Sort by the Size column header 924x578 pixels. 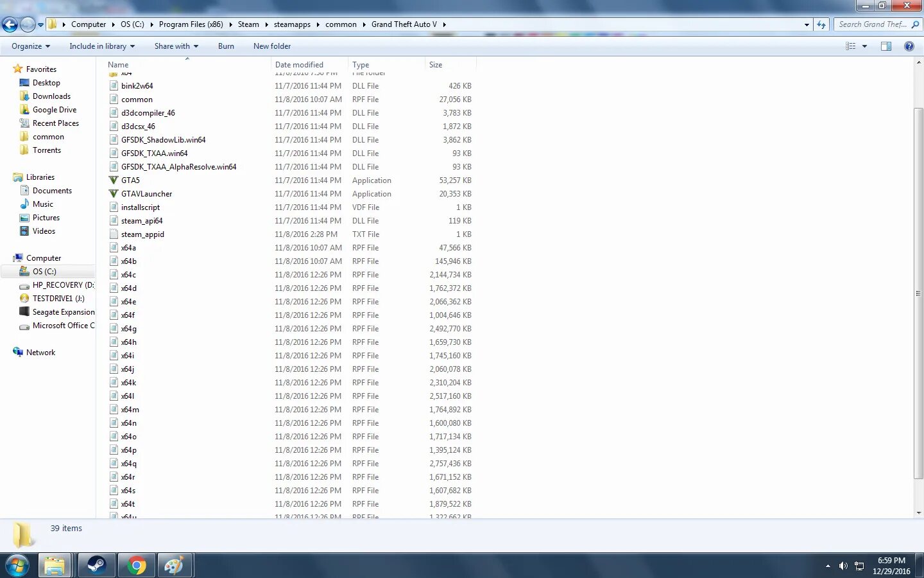pyautogui.click(x=451, y=65)
